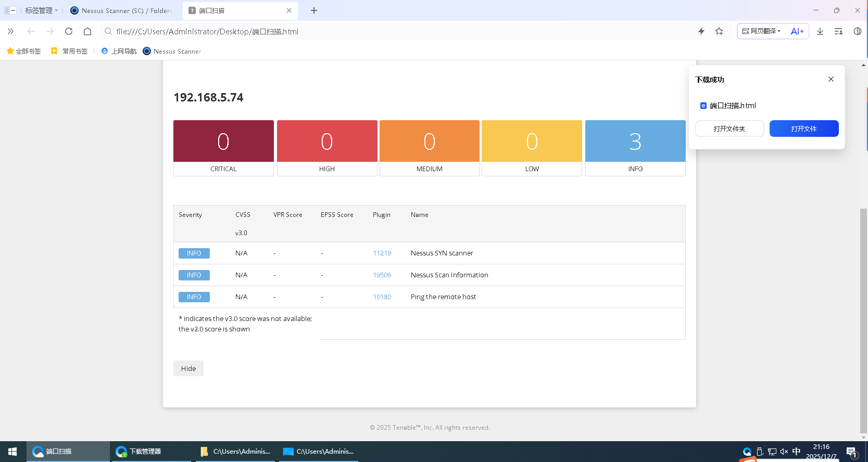This screenshot has height=462, width=868.
Task: Mute or unmute the system volume icon
Action: coord(784,452)
